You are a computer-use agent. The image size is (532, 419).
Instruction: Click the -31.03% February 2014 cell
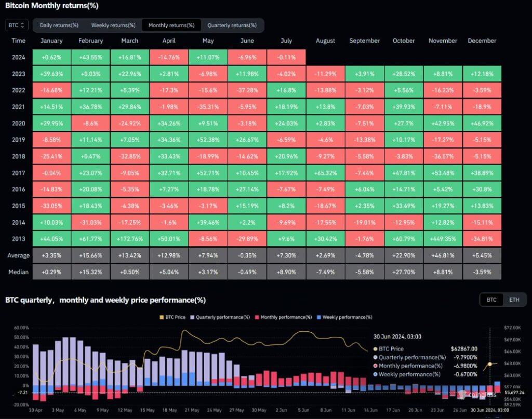[x=90, y=222]
